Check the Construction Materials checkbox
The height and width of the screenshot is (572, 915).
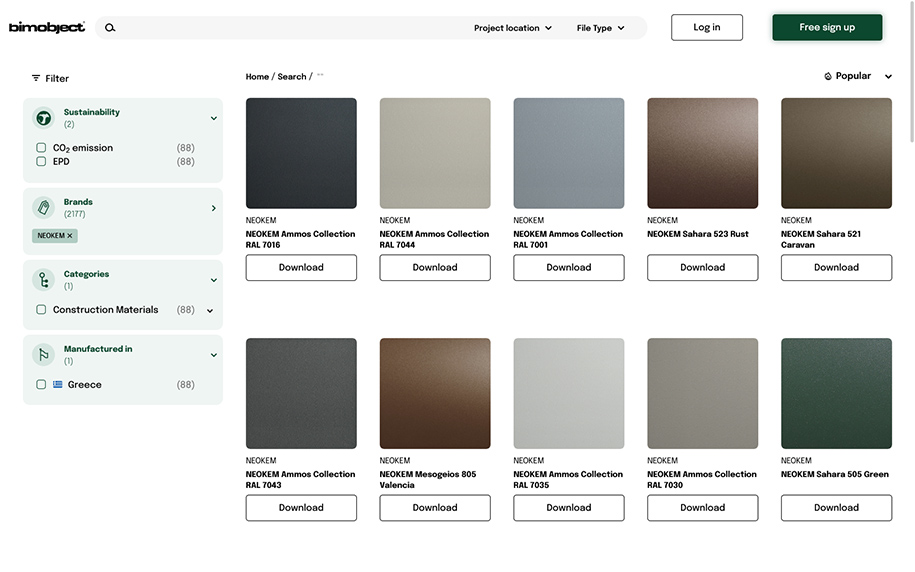click(41, 310)
